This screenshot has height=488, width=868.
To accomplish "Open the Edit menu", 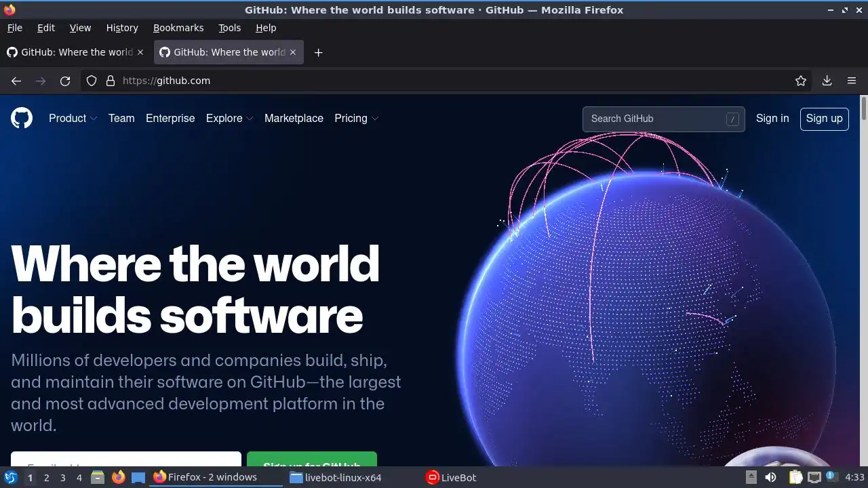I will pos(46,28).
